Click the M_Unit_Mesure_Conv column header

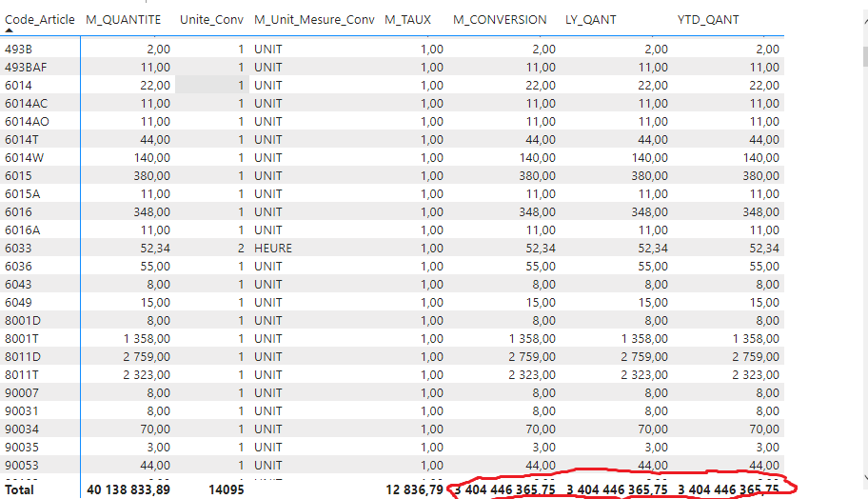tap(314, 19)
